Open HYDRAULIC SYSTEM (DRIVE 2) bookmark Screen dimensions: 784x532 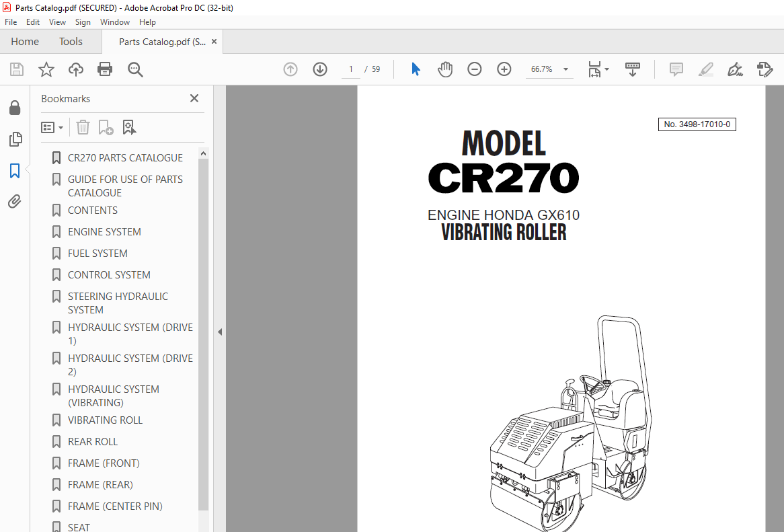pos(130,365)
